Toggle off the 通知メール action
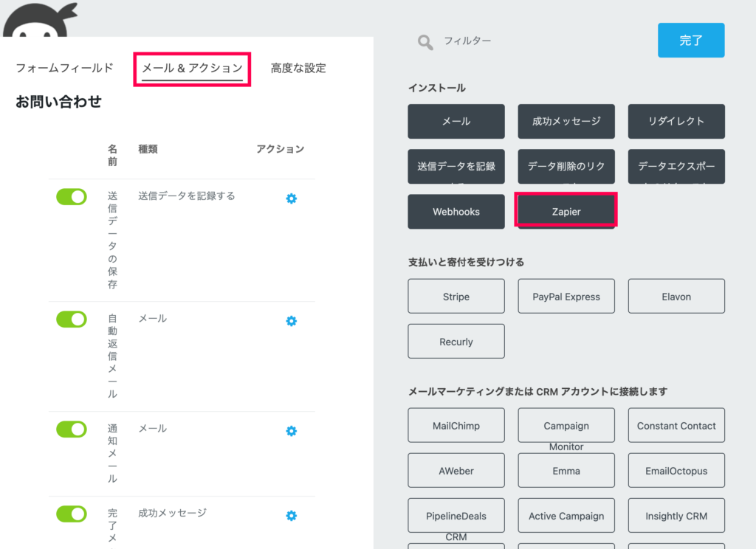 (x=72, y=429)
